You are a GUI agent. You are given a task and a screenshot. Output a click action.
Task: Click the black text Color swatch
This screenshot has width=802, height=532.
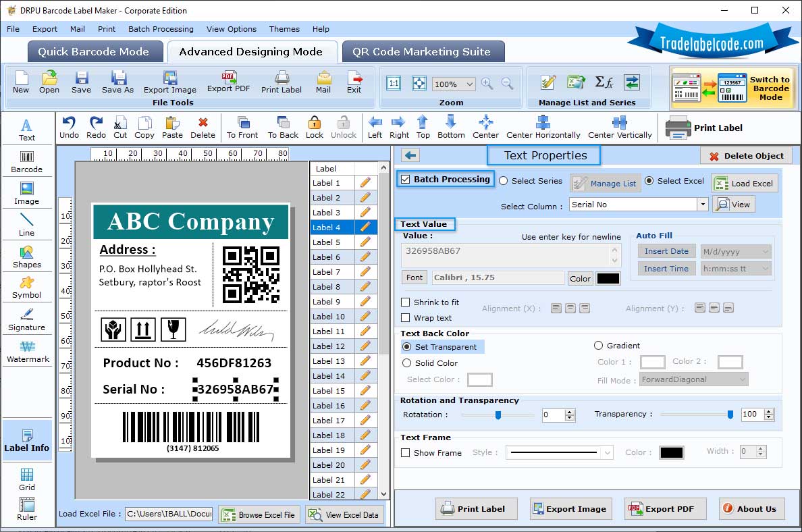pos(608,279)
